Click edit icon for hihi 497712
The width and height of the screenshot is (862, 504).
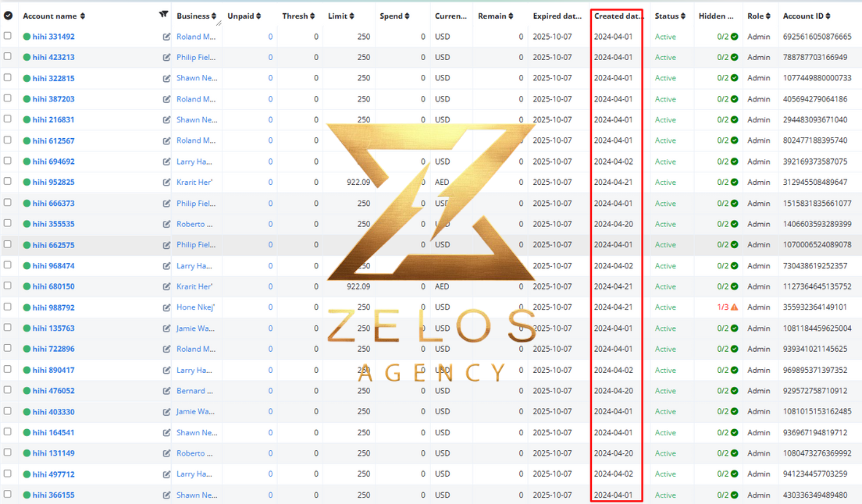tap(166, 474)
